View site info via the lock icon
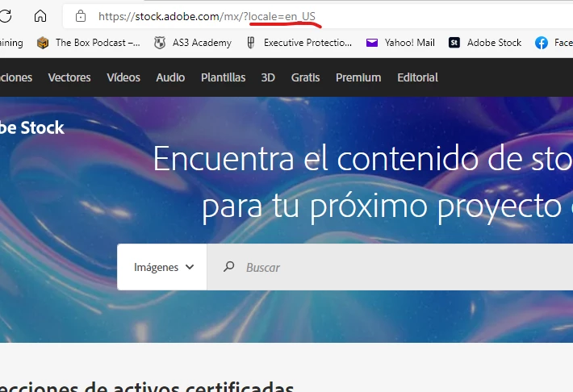 (x=81, y=16)
